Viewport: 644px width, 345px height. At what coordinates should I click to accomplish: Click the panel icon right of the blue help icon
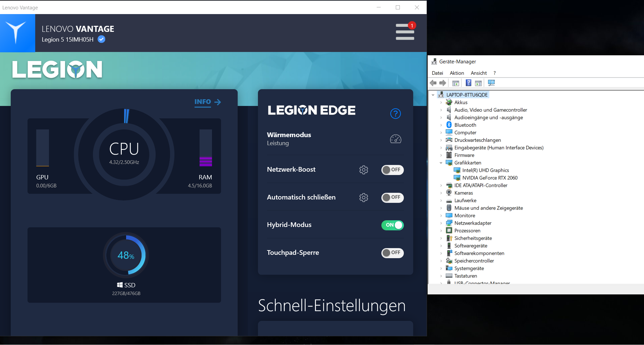[478, 83]
